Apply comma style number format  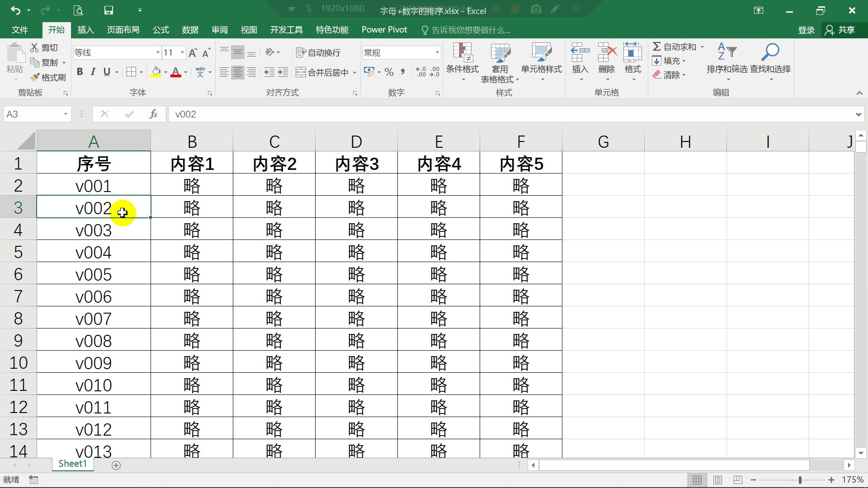pos(402,72)
